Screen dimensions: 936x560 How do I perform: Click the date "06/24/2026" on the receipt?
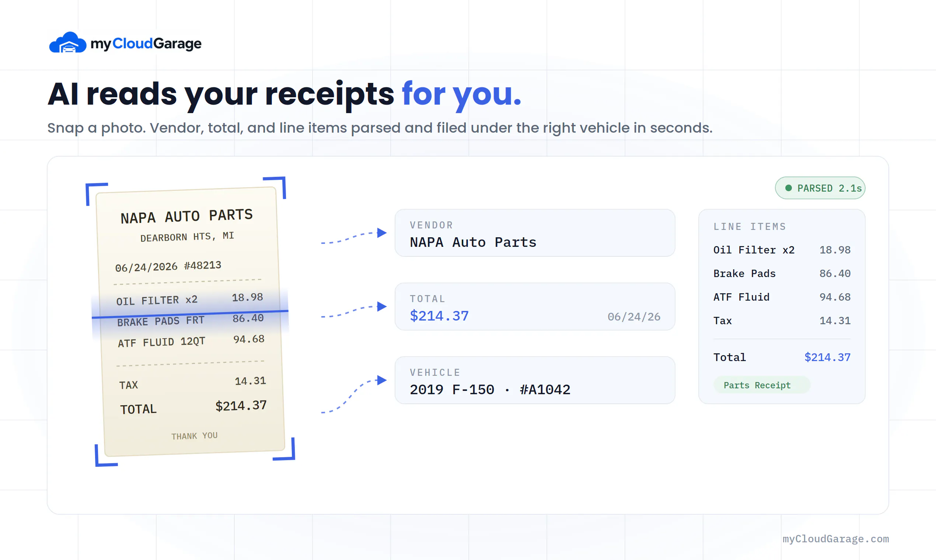[146, 267]
